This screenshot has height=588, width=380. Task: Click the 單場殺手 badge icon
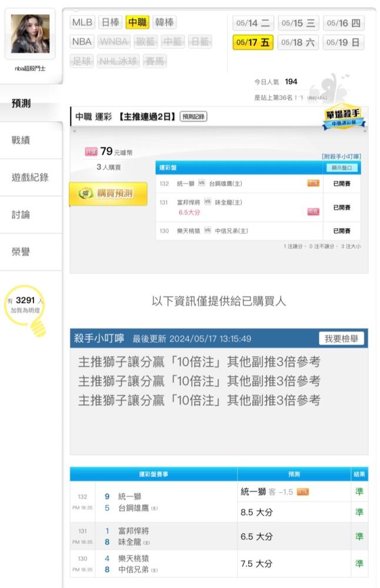tap(344, 116)
